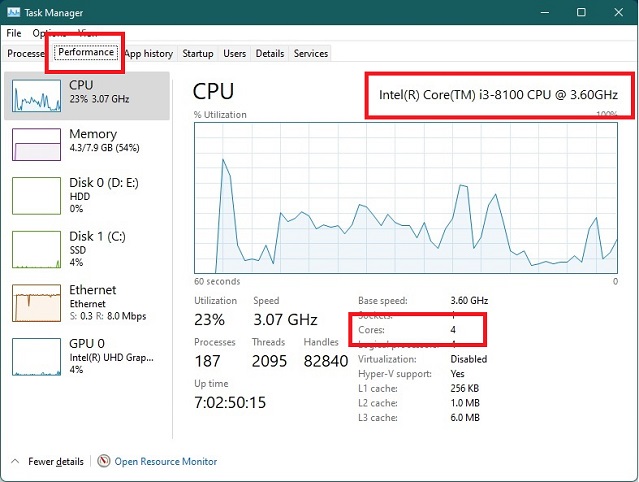The height and width of the screenshot is (482, 639).
Task: Click the 187 processes count
Action: (207, 361)
